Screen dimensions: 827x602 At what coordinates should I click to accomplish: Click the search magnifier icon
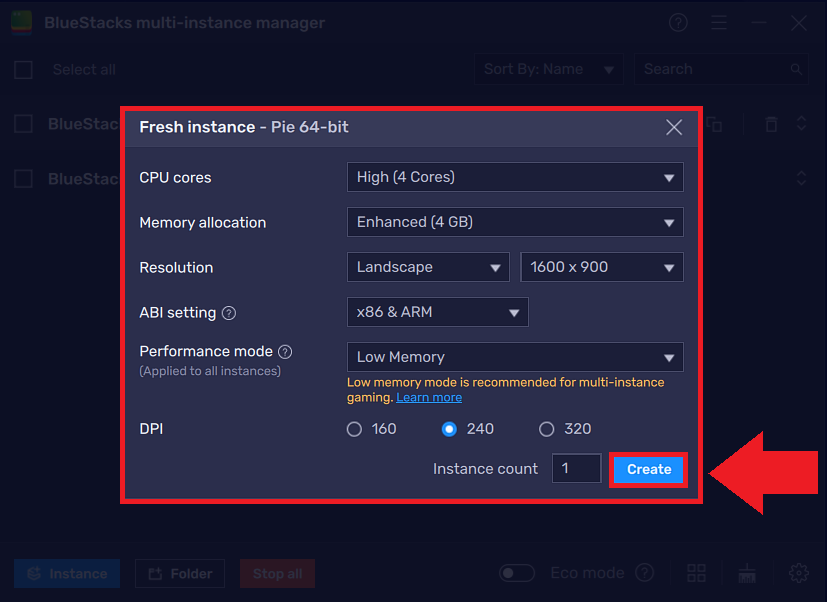click(x=796, y=69)
